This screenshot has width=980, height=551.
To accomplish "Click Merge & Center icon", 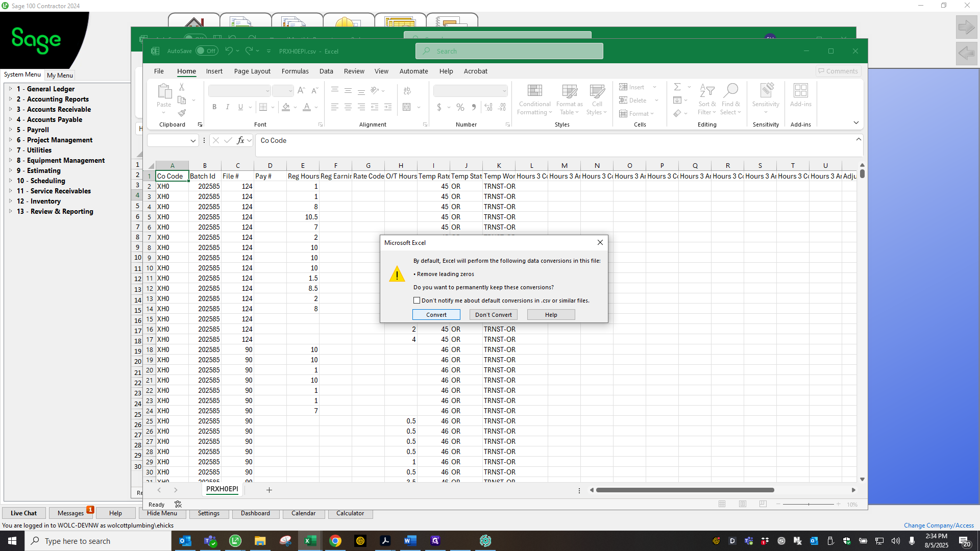I will (x=407, y=107).
